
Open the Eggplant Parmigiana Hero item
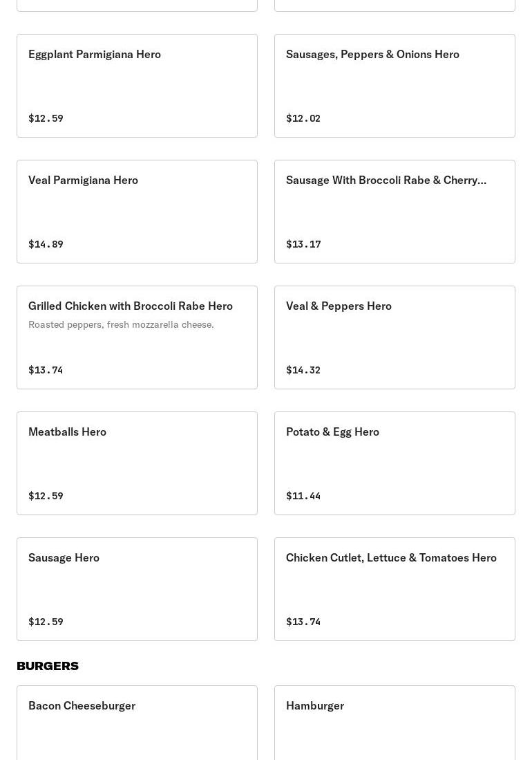[x=137, y=86]
